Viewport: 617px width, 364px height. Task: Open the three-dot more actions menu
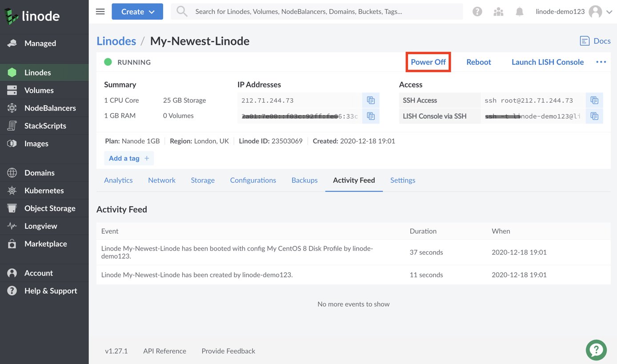pyautogui.click(x=601, y=62)
